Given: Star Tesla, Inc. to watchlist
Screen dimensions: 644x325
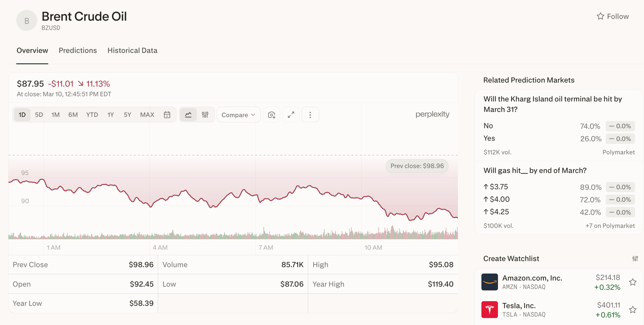Looking at the screenshot, I should (x=633, y=310).
